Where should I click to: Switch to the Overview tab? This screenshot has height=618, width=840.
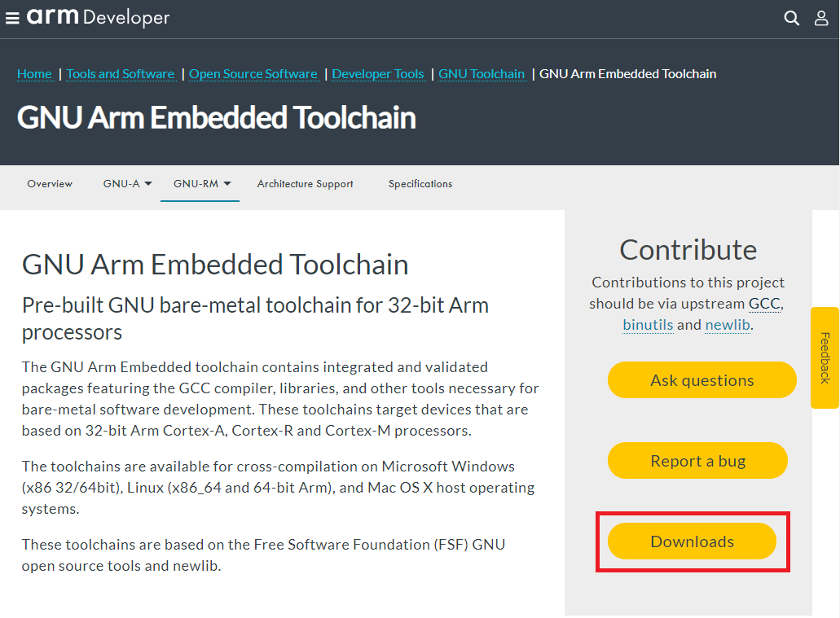point(50,184)
